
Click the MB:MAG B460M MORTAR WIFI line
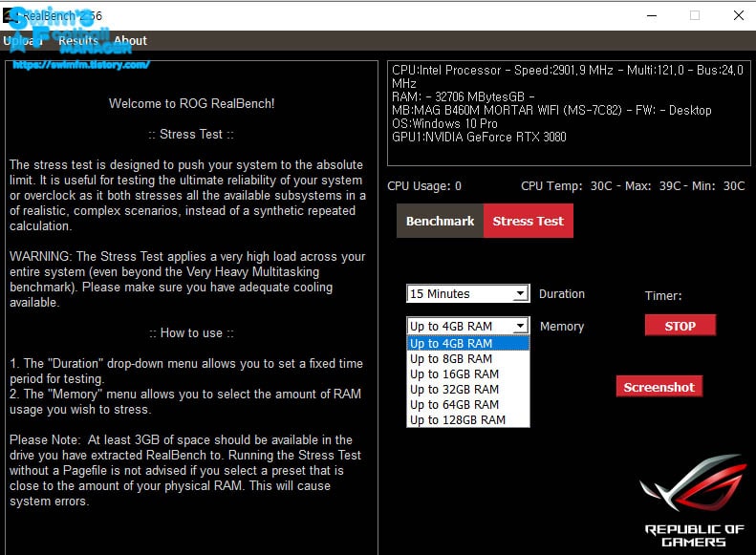551,110
